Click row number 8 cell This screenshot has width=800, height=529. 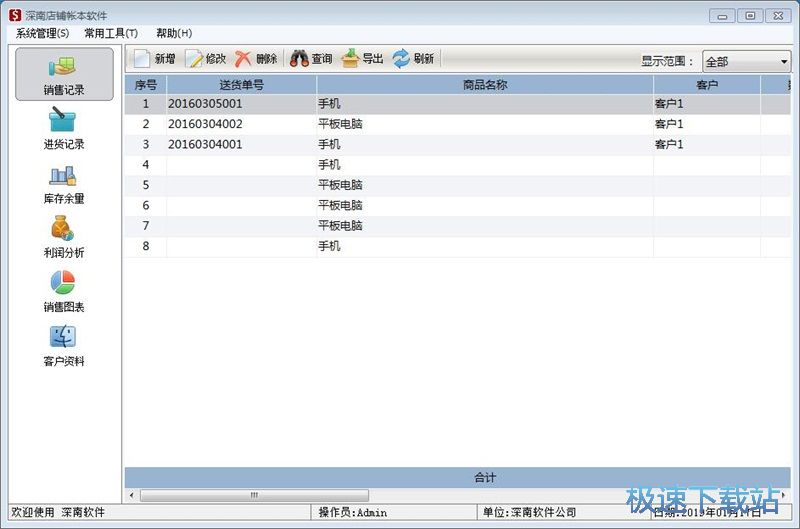145,247
